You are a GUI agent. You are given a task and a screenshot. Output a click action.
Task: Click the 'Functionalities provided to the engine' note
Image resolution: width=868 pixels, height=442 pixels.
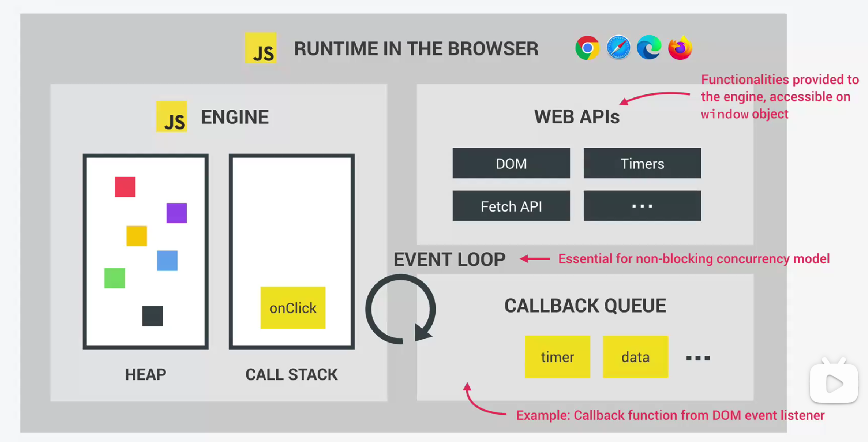tap(780, 96)
